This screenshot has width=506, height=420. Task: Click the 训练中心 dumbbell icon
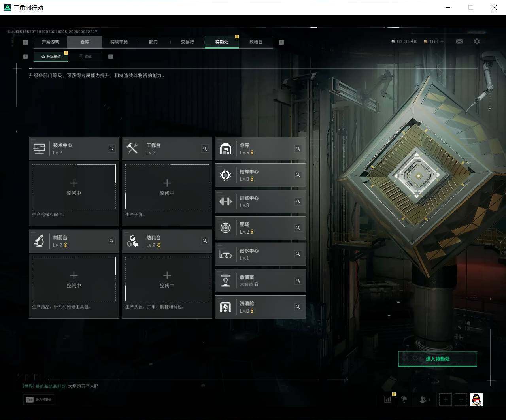(x=225, y=202)
